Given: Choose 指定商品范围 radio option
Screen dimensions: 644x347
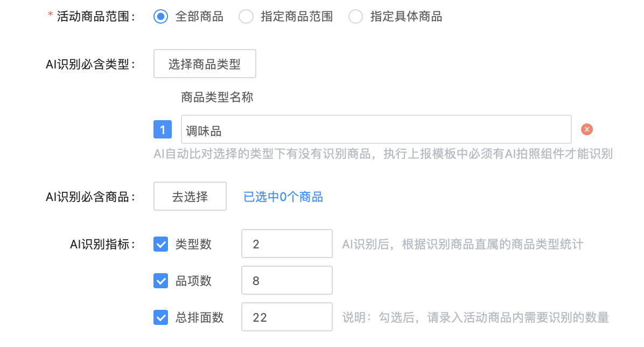Looking at the screenshot, I should (246, 17).
